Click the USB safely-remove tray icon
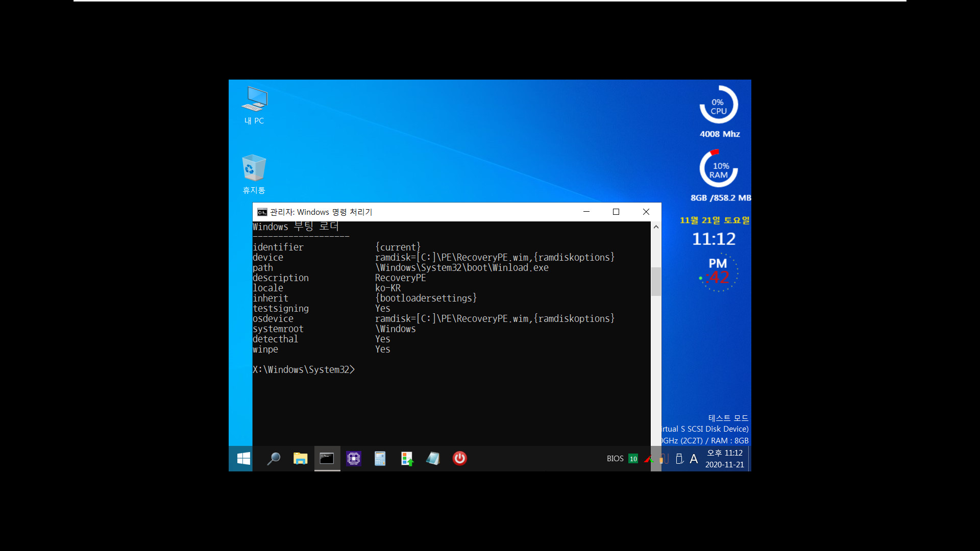Viewport: 980px width, 551px height. [x=679, y=459]
